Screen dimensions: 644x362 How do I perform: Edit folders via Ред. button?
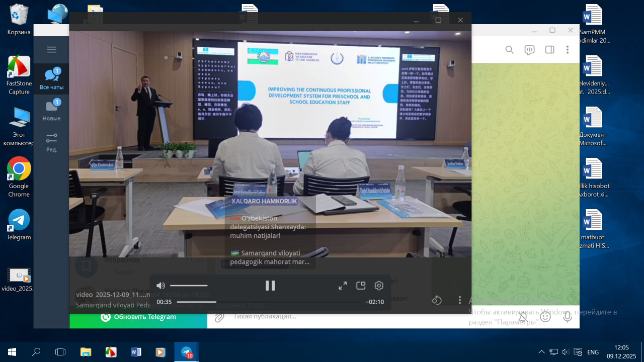pyautogui.click(x=51, y=142)
